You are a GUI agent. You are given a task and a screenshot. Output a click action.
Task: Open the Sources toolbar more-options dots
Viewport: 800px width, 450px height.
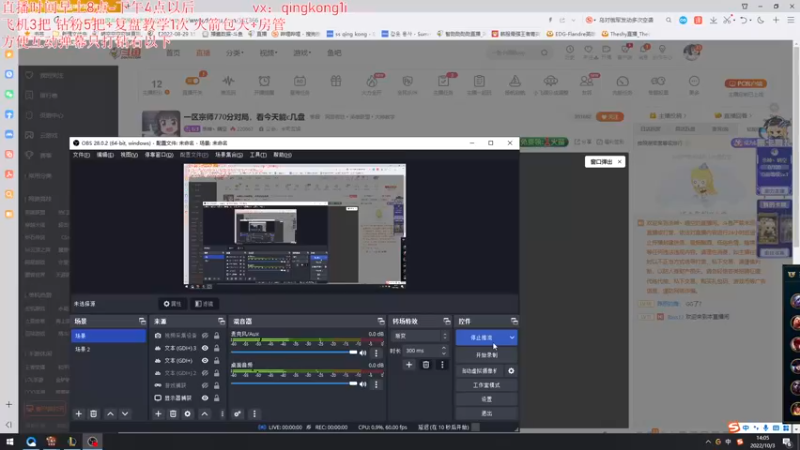pyautogui.click(x=222, y=414)
